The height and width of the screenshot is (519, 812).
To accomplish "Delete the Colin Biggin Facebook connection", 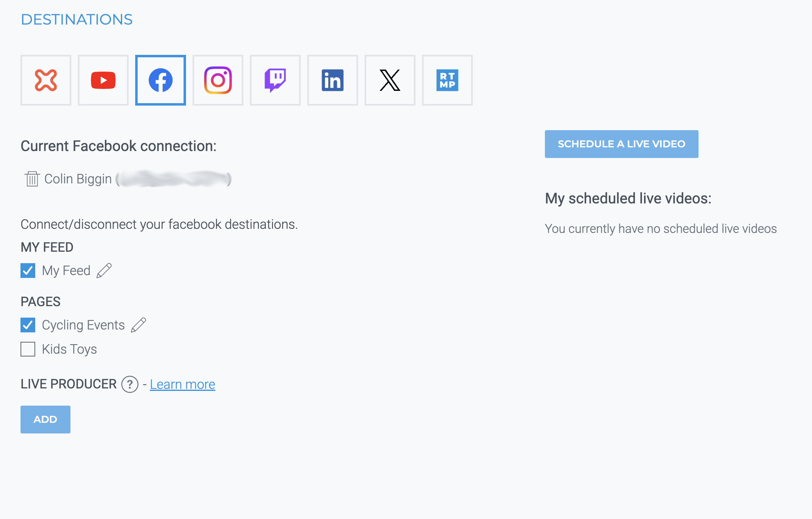I will tap(32, 179).
